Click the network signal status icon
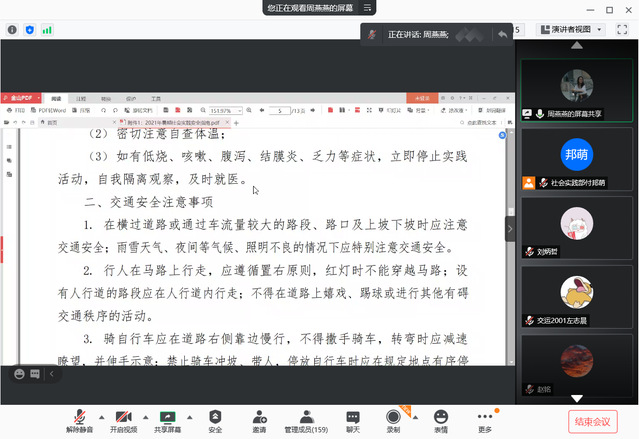 tap(46, 30)
